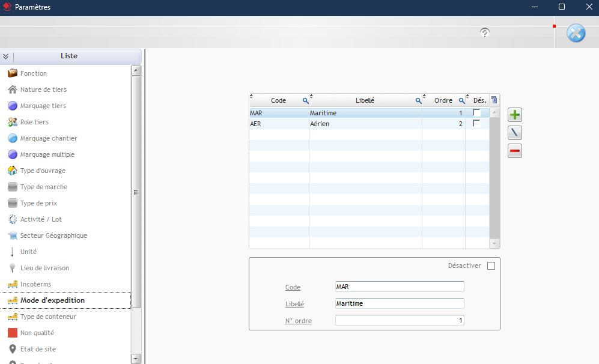Viewport: 599px width, 364px height.
Task: Select Incoterms in the list
Action: [35, 284]
